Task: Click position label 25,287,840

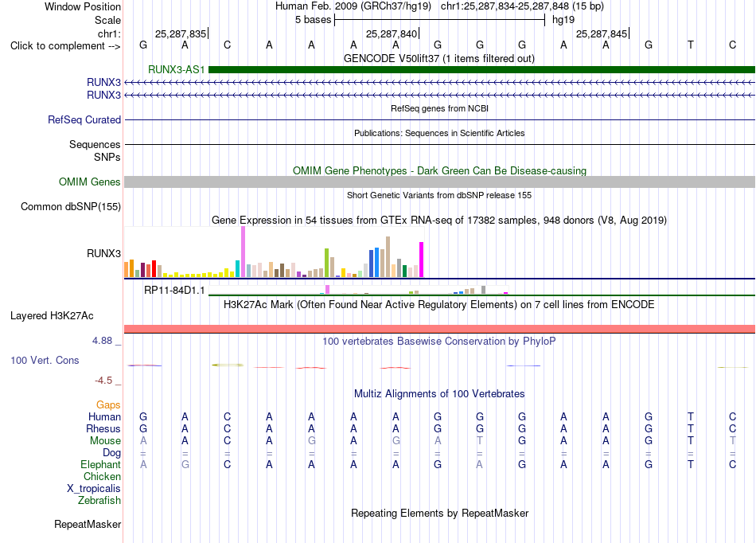Action: tap(392, 33)
